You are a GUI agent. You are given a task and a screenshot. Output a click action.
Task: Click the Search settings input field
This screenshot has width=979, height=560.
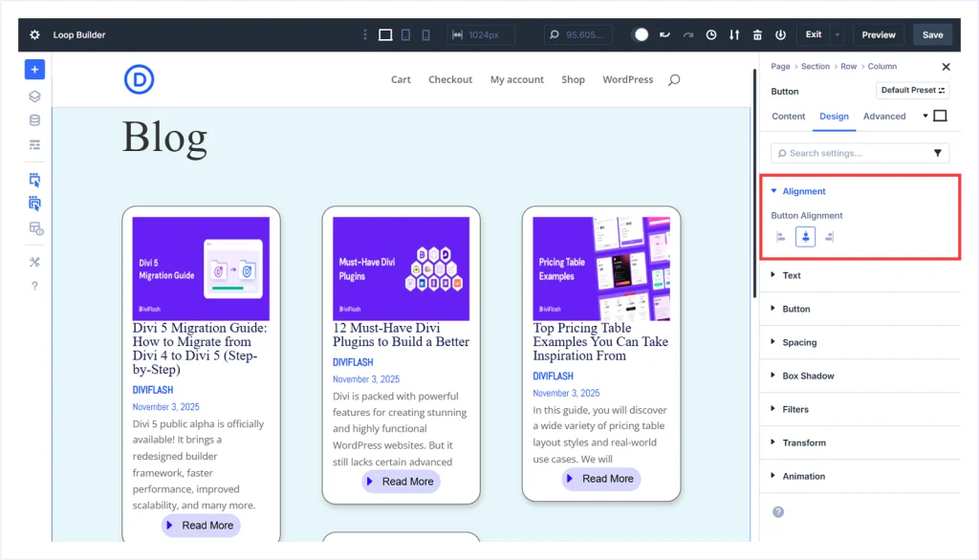click(851, 153)
